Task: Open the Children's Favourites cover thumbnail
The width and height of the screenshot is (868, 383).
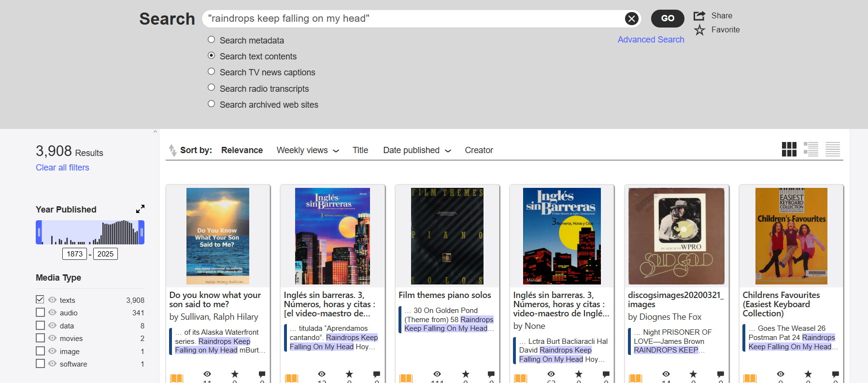Action: point(791,236)
